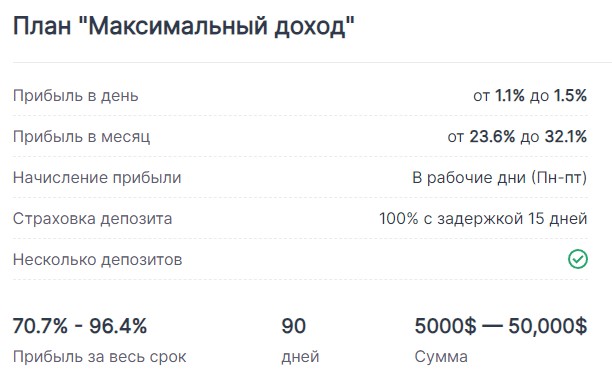Select the 'Прибыль в месяц' row label
This screenshot has height=386, width=612.
pos(82,137)
